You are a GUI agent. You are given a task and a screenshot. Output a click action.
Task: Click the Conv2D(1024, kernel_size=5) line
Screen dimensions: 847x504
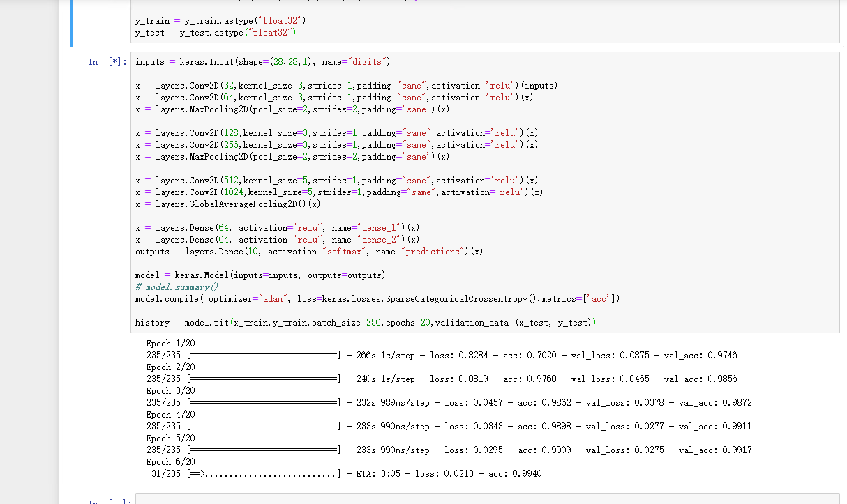[339, 192]
